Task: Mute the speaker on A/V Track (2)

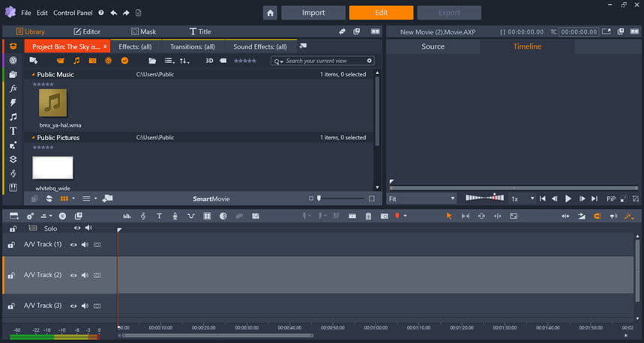Action: click(85, 276)
